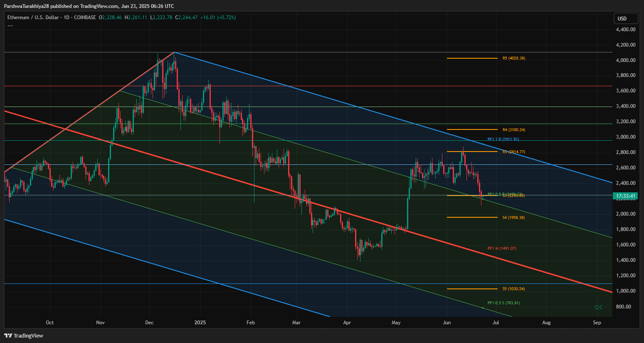
Task: Open the chart options ellipsis icon
Action: click(x=10, y=25)
